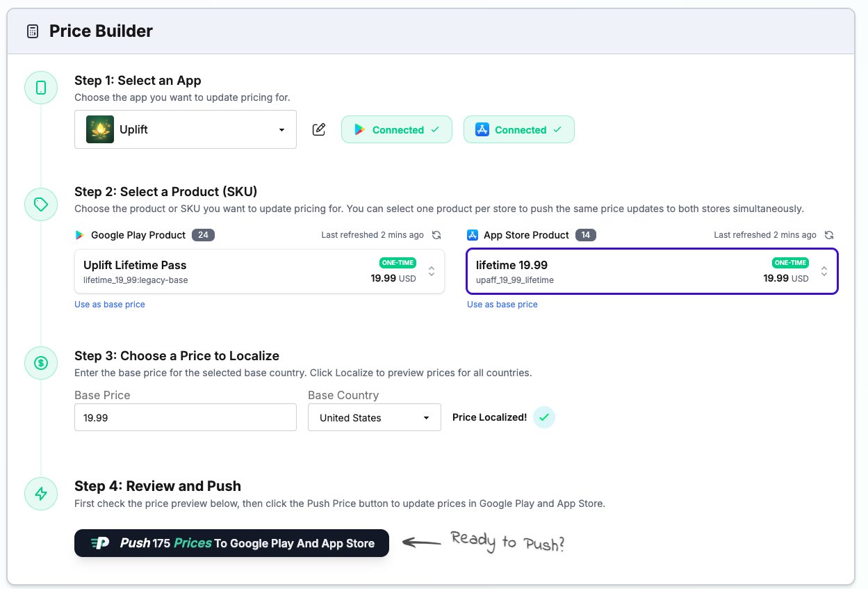Click the Google Play Connected status badge
This screenshot has height=589, width=868.
(396, 129)
